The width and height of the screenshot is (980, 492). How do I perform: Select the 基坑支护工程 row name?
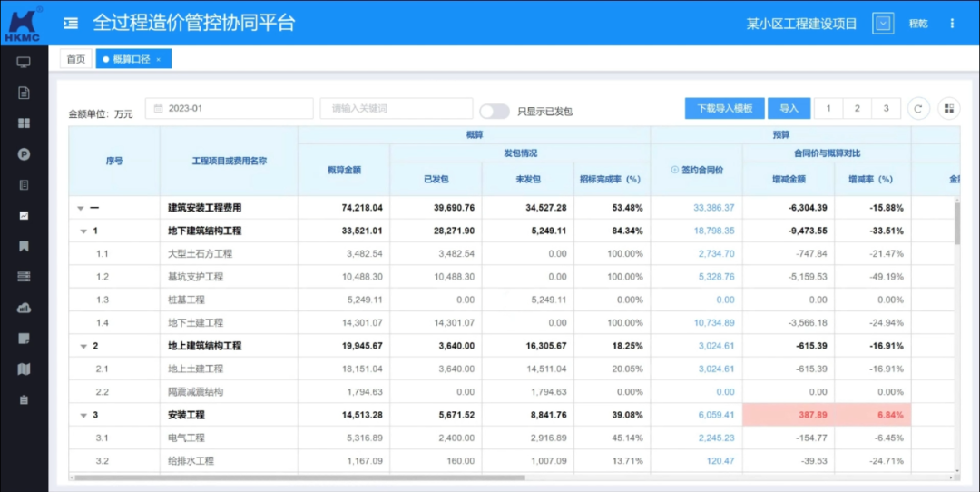pyautogui.click(x=196, y=276)
